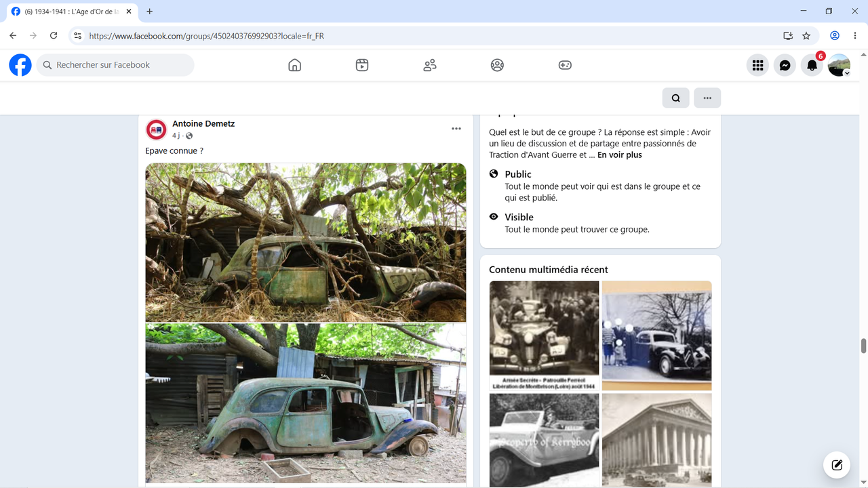Open the Facebook Home feed icon

point(294,65)
